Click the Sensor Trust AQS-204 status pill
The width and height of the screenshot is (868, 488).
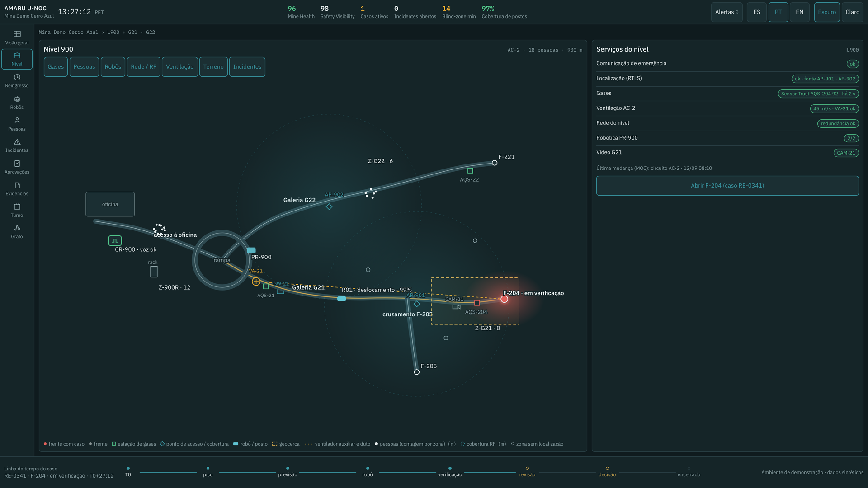818,94
